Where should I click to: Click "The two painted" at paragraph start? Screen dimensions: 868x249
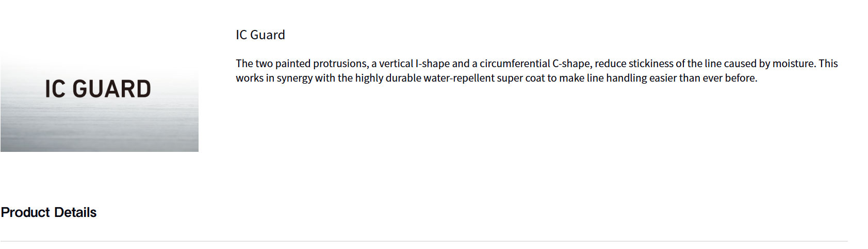click(x=273, y=64)
